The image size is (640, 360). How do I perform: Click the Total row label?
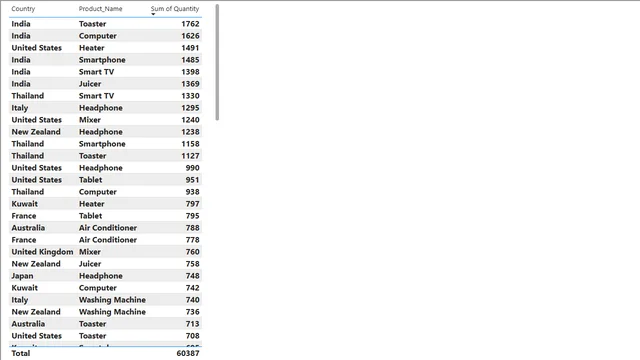click(20, 353)
